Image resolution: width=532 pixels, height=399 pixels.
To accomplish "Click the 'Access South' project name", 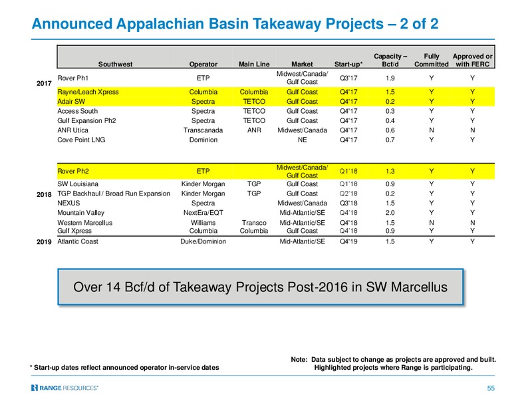I will (77, 111).
